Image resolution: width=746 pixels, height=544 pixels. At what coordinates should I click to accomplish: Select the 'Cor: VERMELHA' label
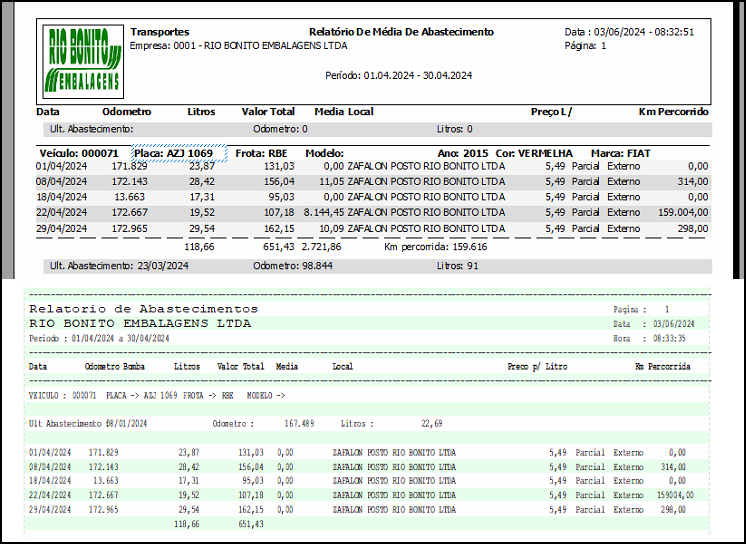tap(534, 153)
